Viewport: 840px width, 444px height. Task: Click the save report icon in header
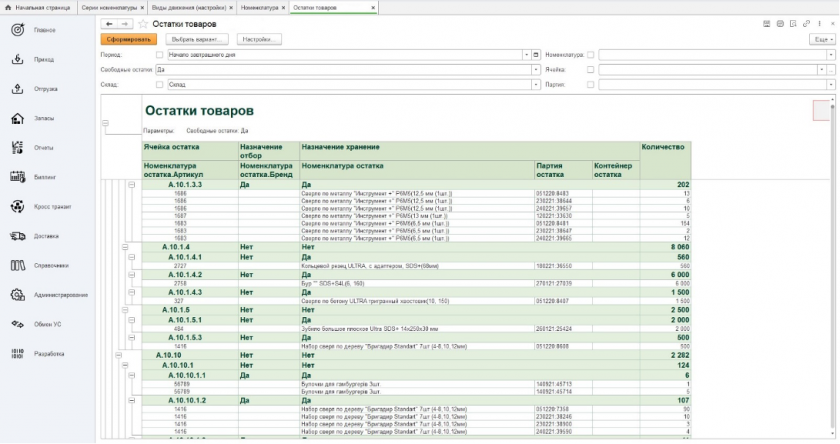point(767,24)
